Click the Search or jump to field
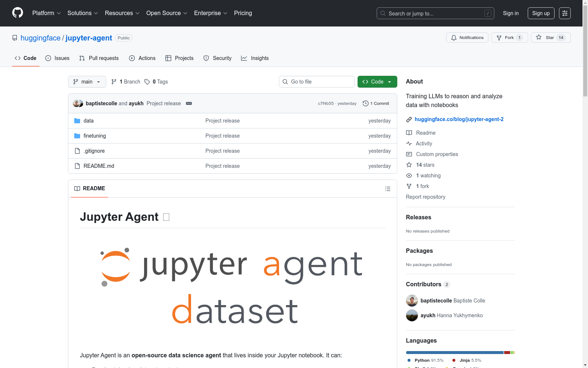Screen dimensions: 588x368 pyautogui.click(x=435, y=13)
